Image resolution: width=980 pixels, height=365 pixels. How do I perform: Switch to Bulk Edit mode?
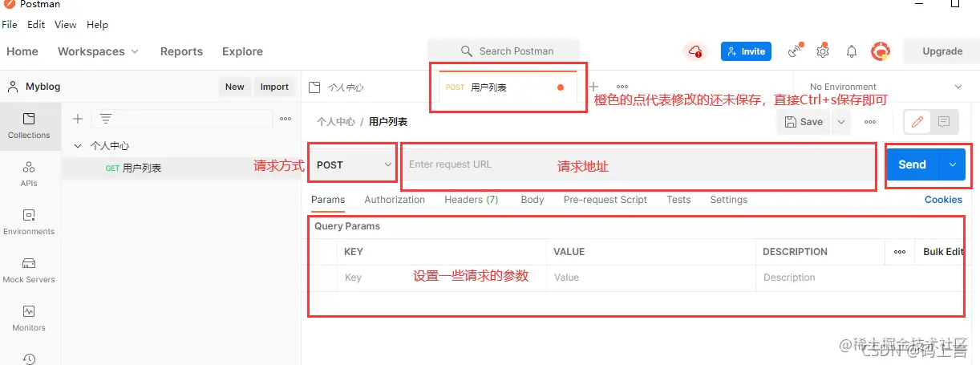pos(943,252)
